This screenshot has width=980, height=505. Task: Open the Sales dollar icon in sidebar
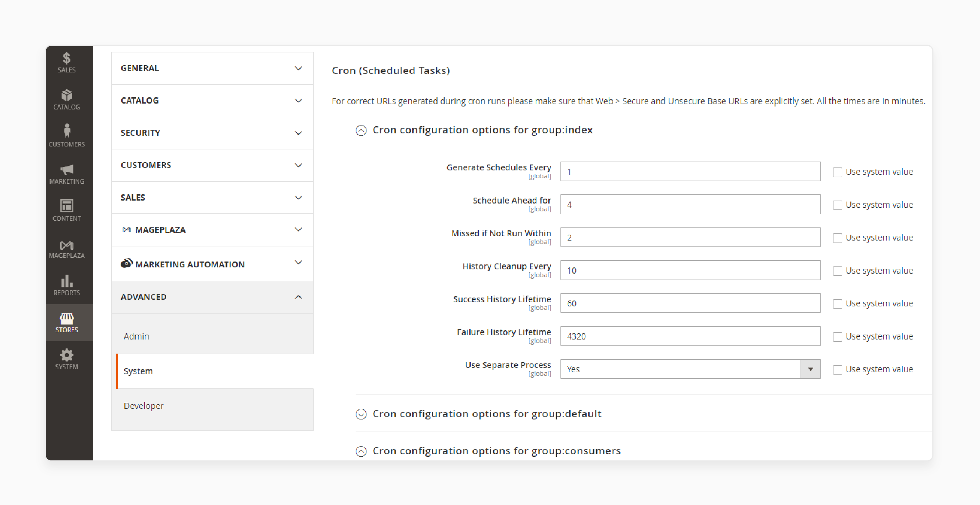pos(67,58)
